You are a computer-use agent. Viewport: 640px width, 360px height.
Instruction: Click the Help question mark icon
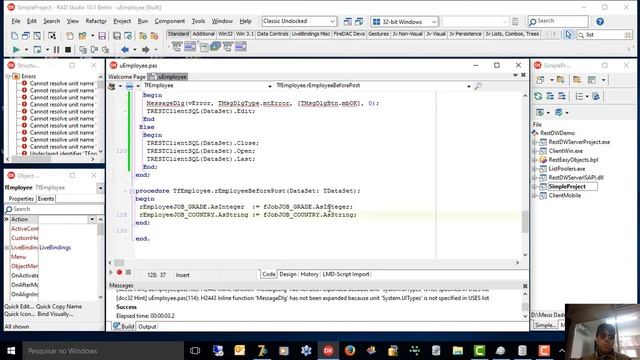pyautogui.click(x=600, y=21)
